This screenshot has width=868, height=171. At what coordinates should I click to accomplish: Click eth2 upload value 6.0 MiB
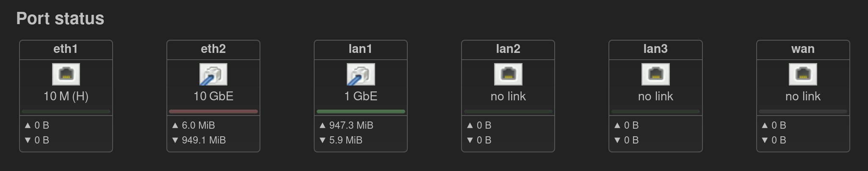click(x=198, y=125)
